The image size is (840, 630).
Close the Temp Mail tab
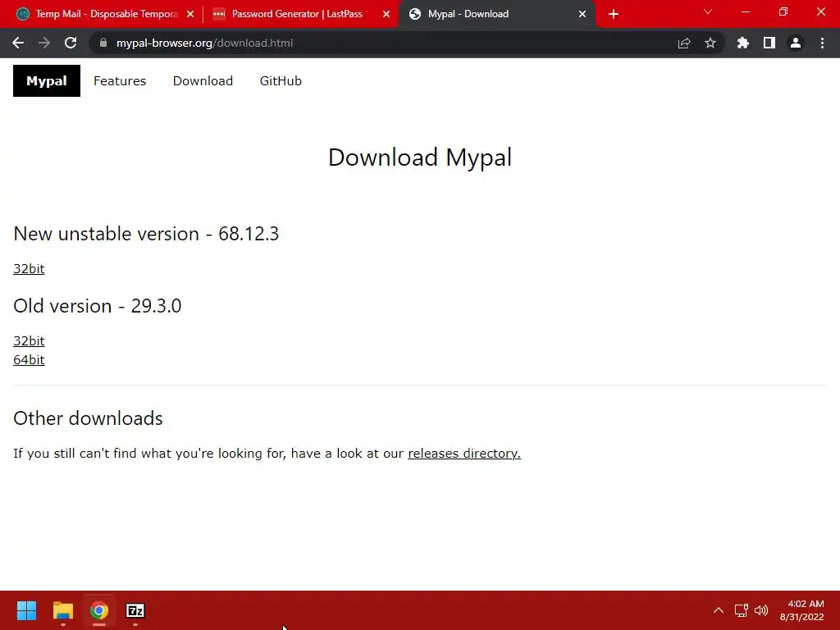(x=190, y=14)
